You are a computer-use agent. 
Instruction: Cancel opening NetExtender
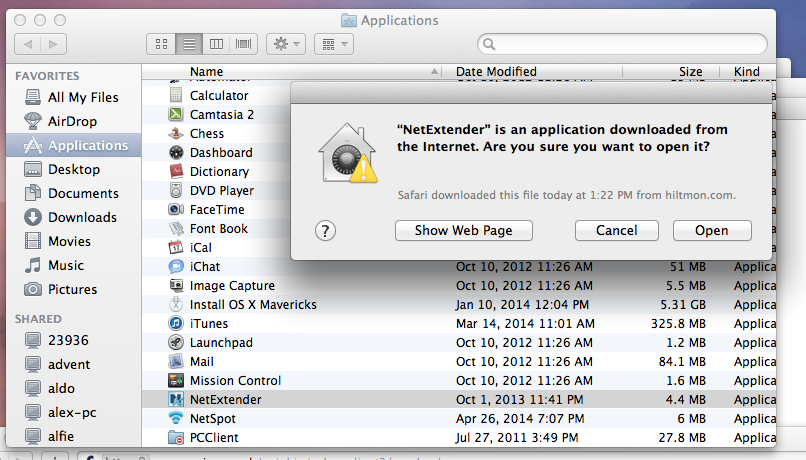click(616, 230)
